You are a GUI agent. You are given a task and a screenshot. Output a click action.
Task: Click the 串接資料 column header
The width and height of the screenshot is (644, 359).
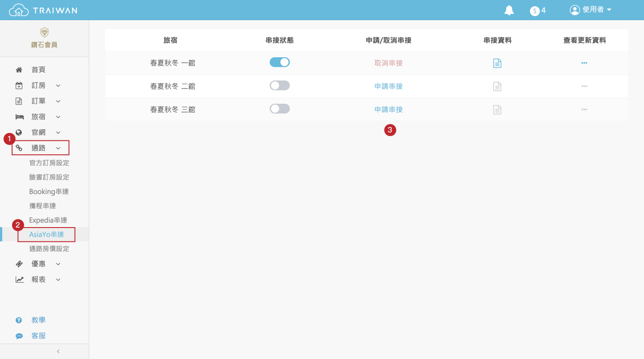coord(497,40)
